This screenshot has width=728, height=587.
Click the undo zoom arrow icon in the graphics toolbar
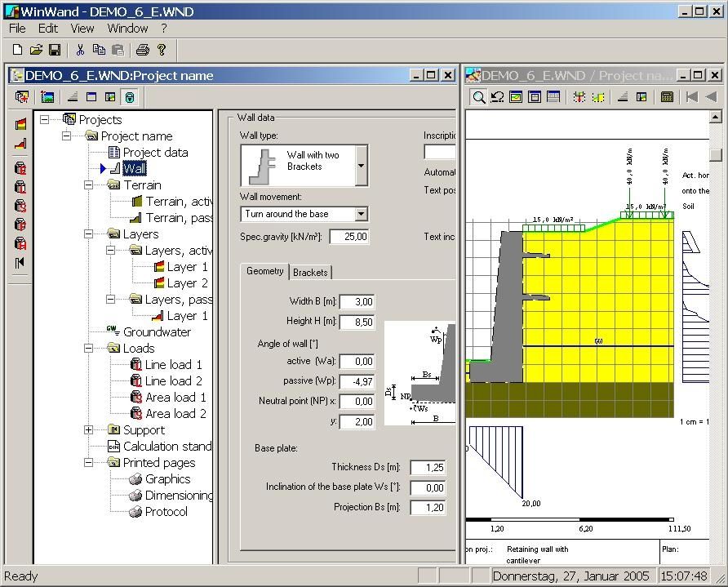click(497, 97)
